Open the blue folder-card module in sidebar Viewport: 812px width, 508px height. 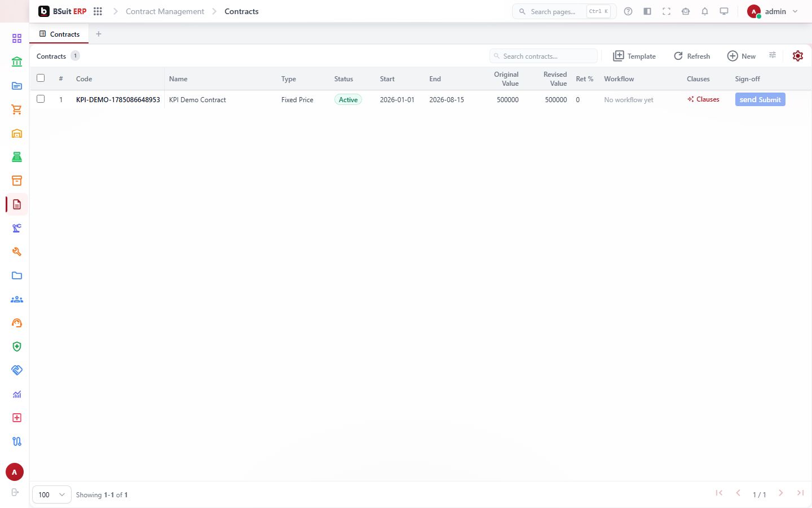point(17,86)
